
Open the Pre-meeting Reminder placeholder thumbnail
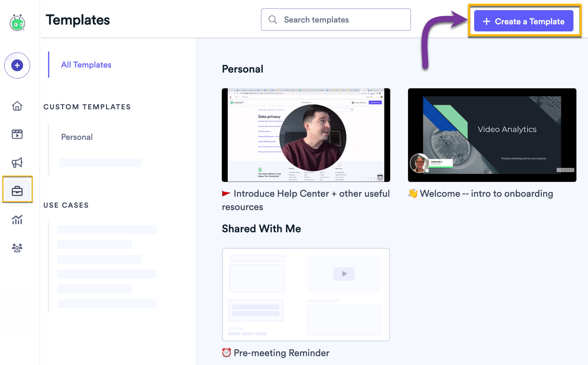(x=306, y=294)
